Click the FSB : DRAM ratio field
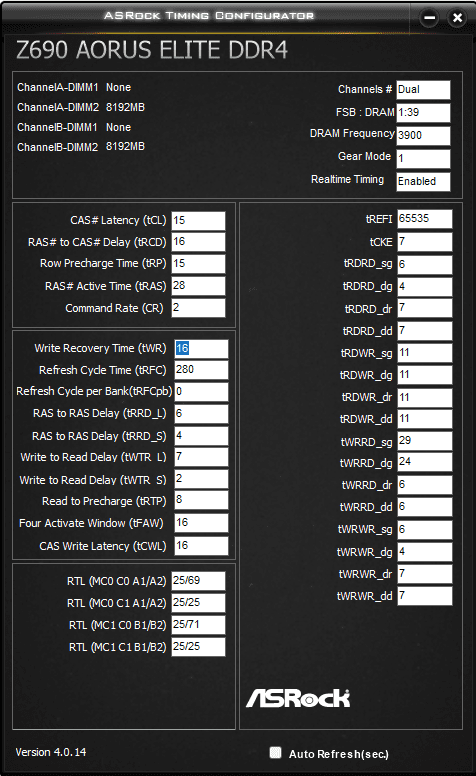This screenshot has height=776, width=476. 424,112
